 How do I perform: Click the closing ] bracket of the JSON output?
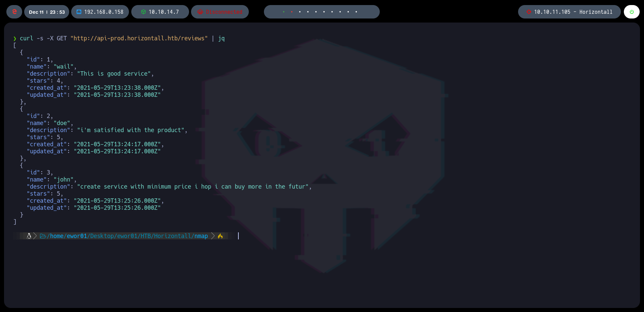(15, 222)
